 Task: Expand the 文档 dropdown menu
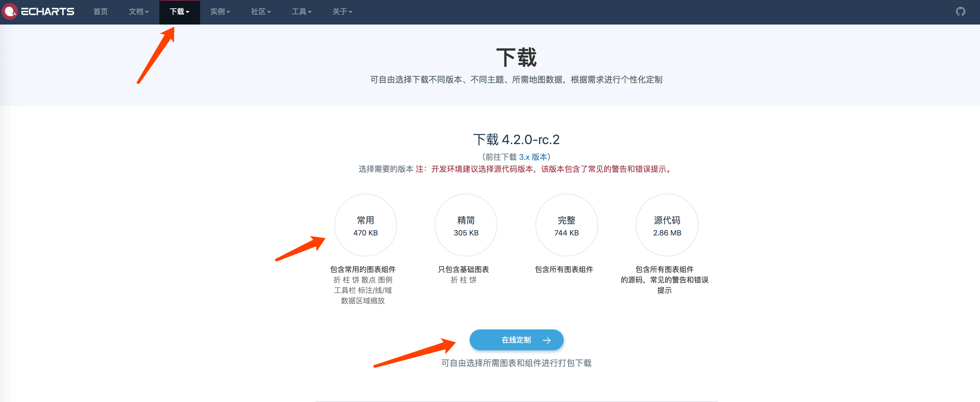pos(138,12)
